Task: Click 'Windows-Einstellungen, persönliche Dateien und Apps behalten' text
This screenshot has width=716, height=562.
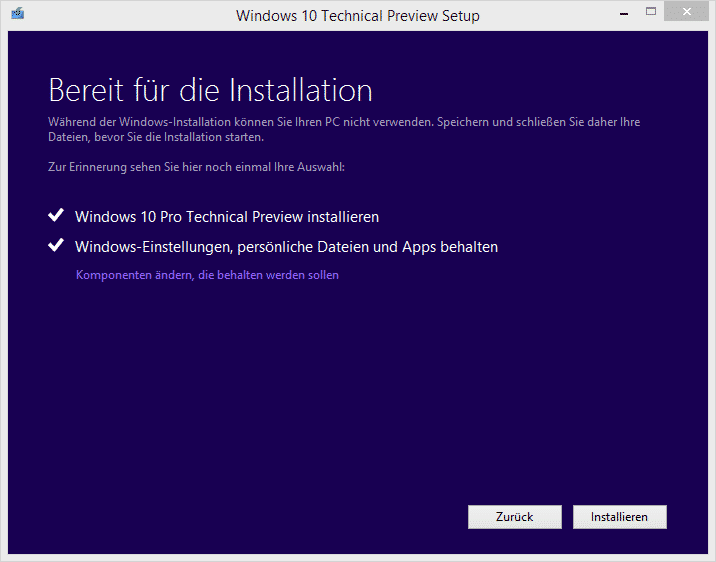Action: tap(286, 247)
